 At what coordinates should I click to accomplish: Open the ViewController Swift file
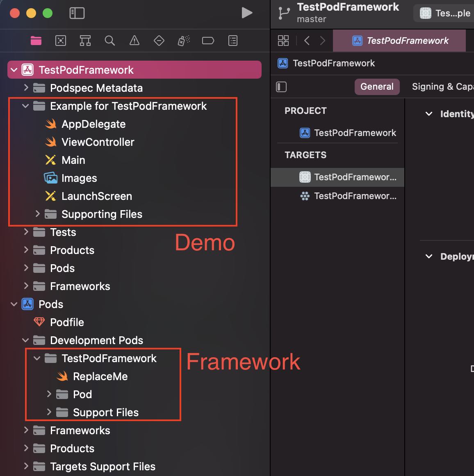tap(98, 142)
